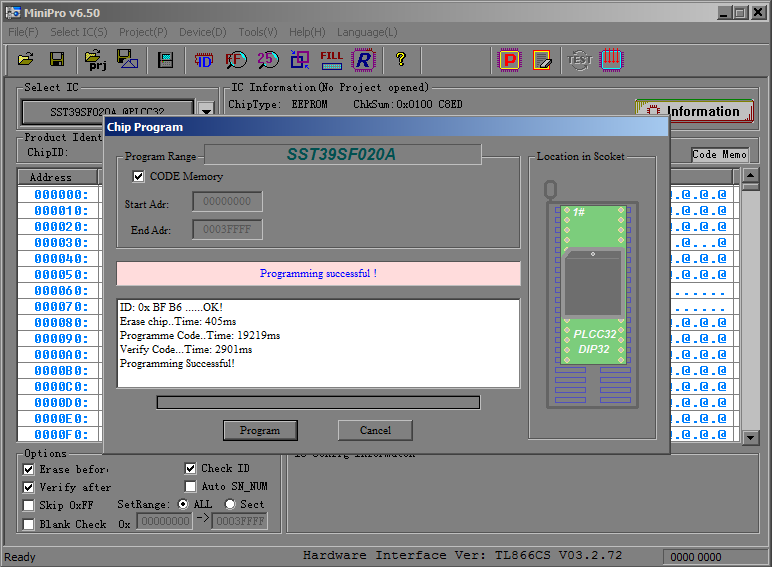The height and width of the screenshot is (567, 772).
Task: Toggle the Check ID option
Action: 190,468
